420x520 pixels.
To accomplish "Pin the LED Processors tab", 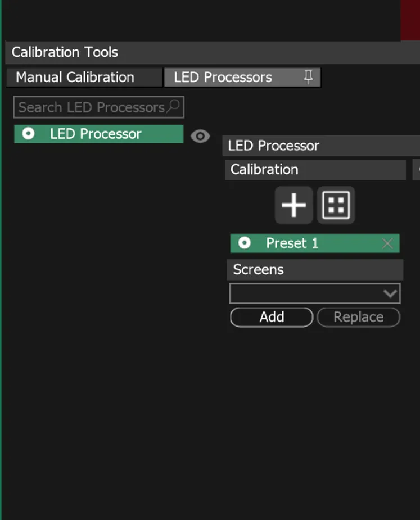I will (308, 77).
